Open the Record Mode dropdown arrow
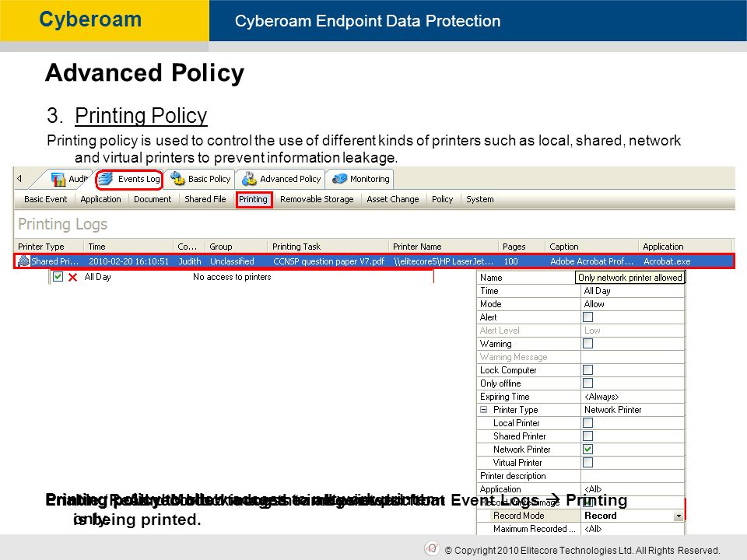The width and height of the screenshot is (747, 560). 679,516
